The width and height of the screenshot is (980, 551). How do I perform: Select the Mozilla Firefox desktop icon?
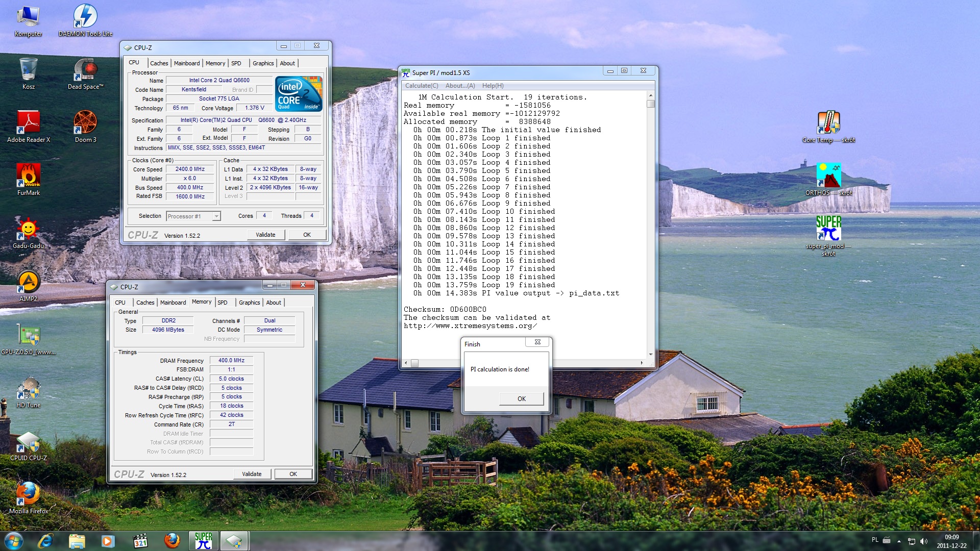pos(29,498)
